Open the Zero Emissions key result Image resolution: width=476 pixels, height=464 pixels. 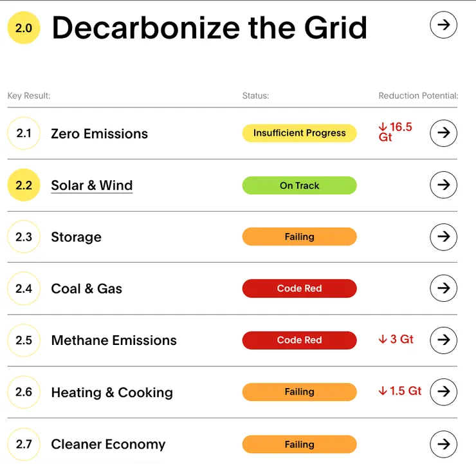[x=100, y=134]
